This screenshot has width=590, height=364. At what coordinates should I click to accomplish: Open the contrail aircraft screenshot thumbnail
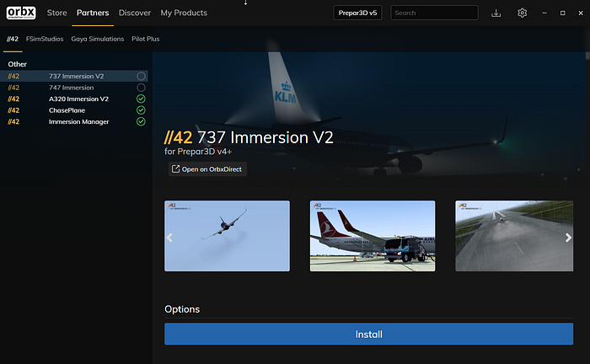pos(227,236)
